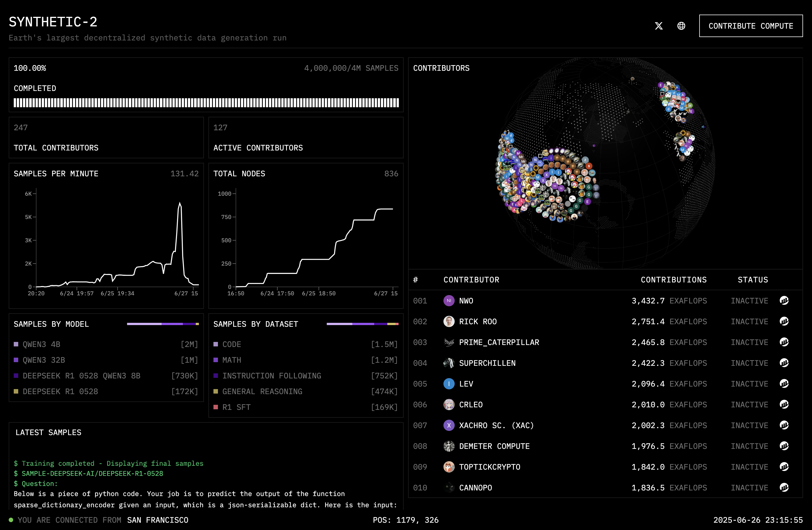
Task: Click the STATUS column header
Action: tap(753, 280)
